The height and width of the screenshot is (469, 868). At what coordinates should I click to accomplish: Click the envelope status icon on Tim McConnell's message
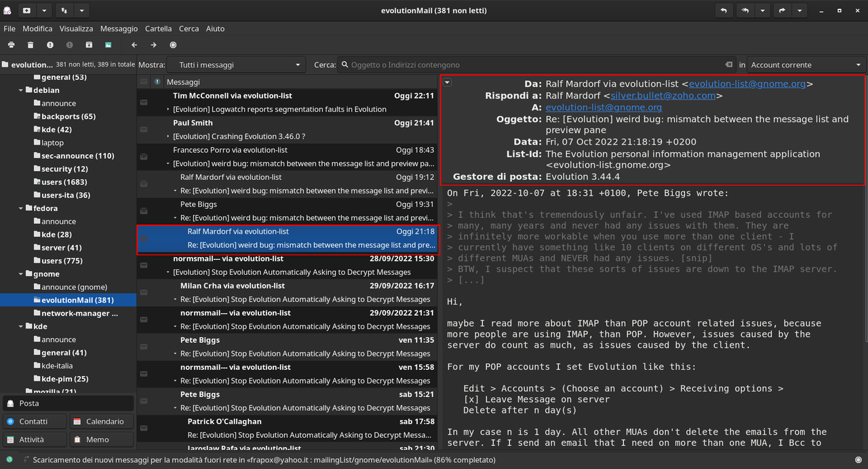pyautogui.click(x=144, y=102)
